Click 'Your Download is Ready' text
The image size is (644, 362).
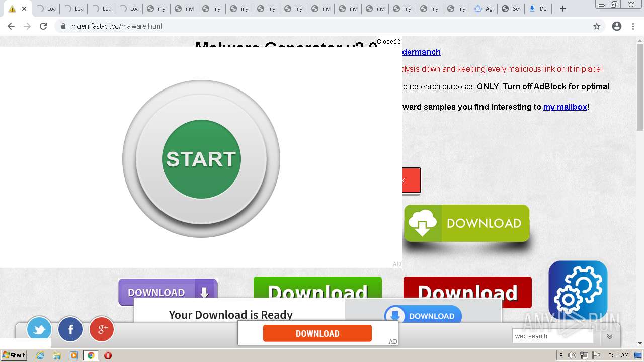point(231,315)
